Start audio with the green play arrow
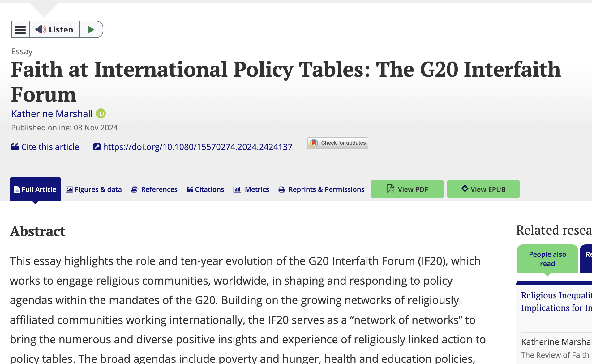This screenshot has height=364, width=592. [x=91, y=30]
